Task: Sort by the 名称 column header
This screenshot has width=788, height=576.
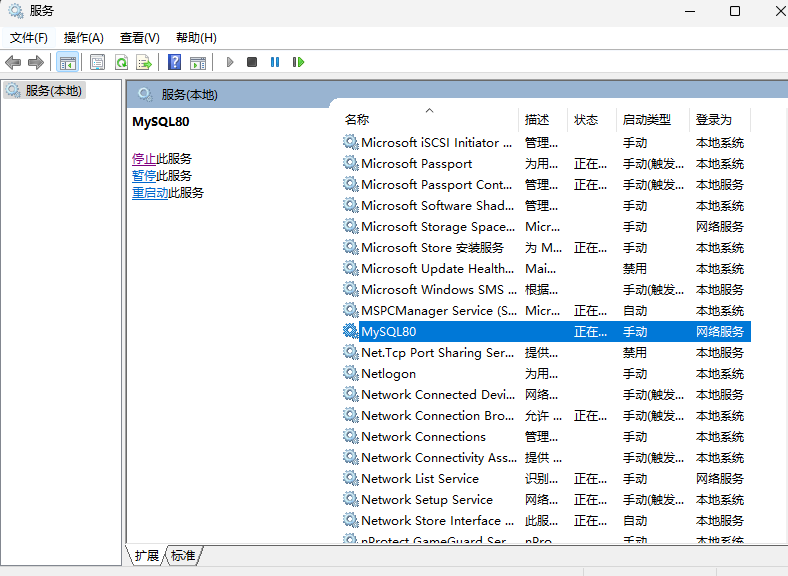Action: click(430, 120)
